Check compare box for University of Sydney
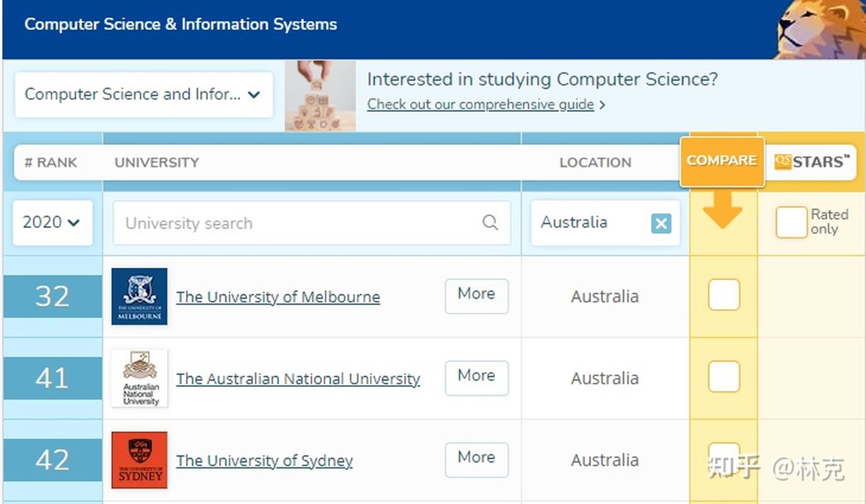Image resolution: width=866 pixels, height=504 pixels. pos(723,458)
